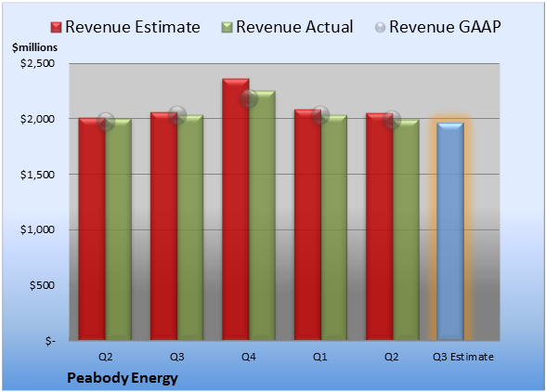
Task: Click the '$1,500' y-axis label
Action: point(37,175)
